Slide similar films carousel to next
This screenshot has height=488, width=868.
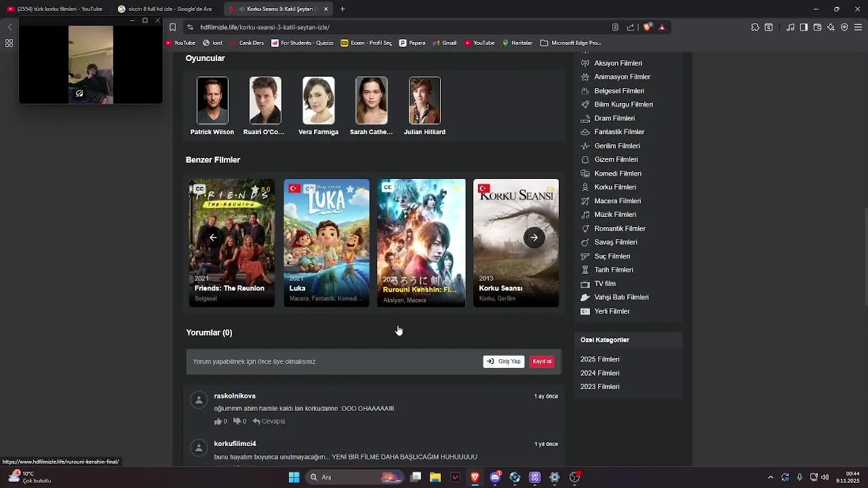pyautogui.click(x=534, y=237)
